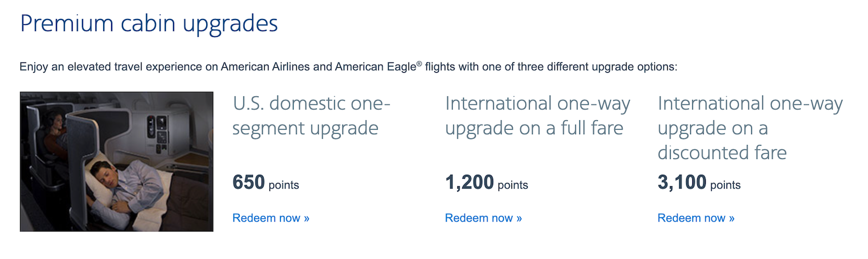Viewport: 868px width, 259px height.
Task: Select International upgrade on discounted fare title
Action: tap(750, 128)
